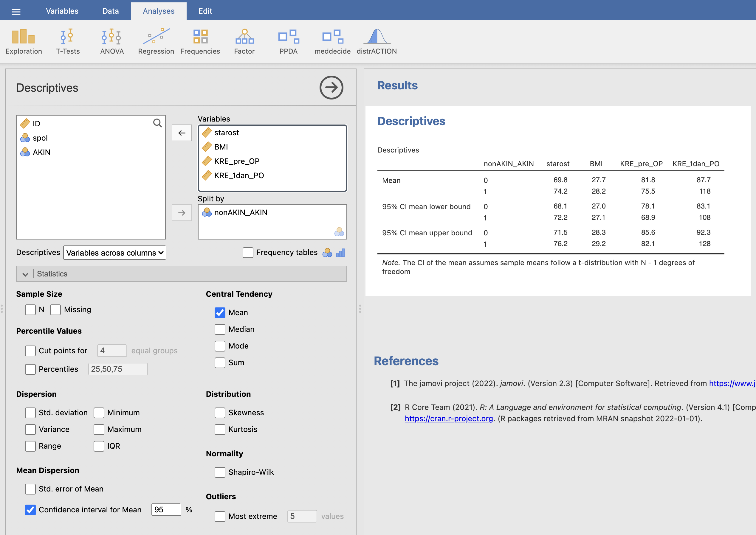Click the faded nominal icon in Split by box
This screenshot has width=756, height=535.
pos(339,232)
